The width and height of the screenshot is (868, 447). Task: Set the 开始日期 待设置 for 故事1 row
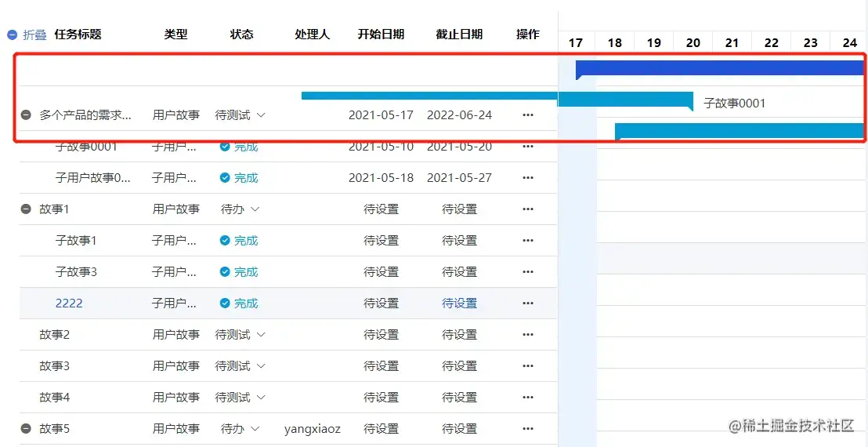coord(381,209)
